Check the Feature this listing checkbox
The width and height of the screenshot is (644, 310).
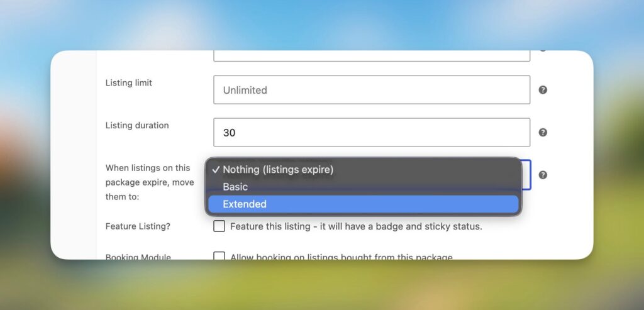tap(219, 226)
